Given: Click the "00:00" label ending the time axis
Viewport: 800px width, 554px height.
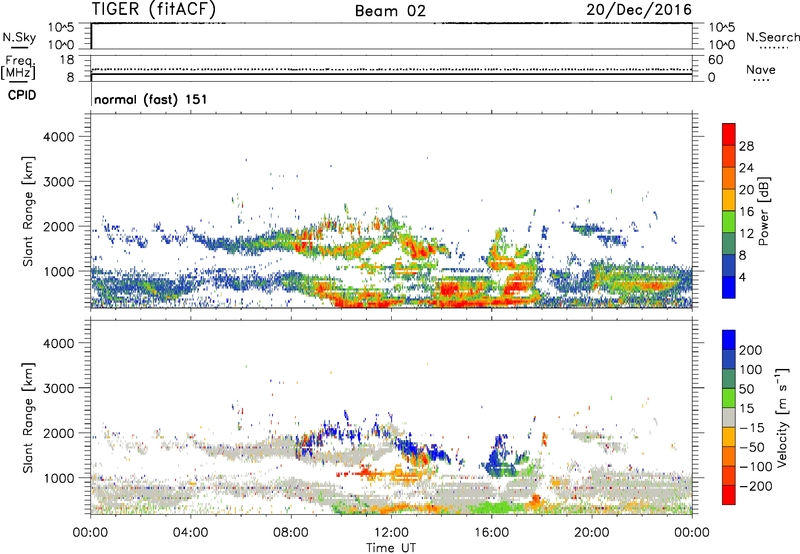Looking at the screenshot, I should coord(692,533).
